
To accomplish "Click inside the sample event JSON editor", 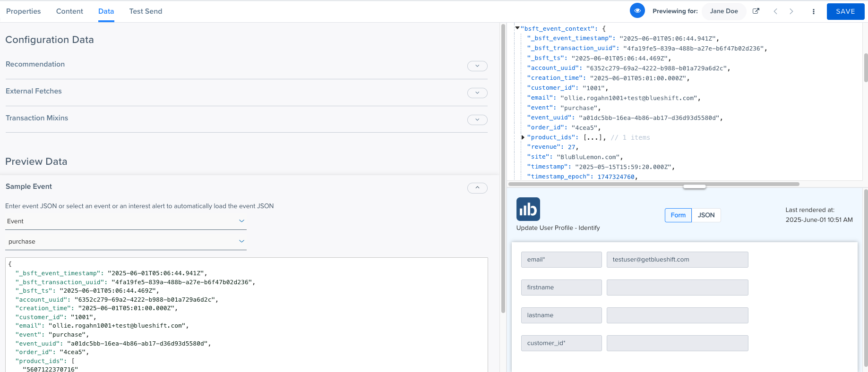I will [247, 315].
